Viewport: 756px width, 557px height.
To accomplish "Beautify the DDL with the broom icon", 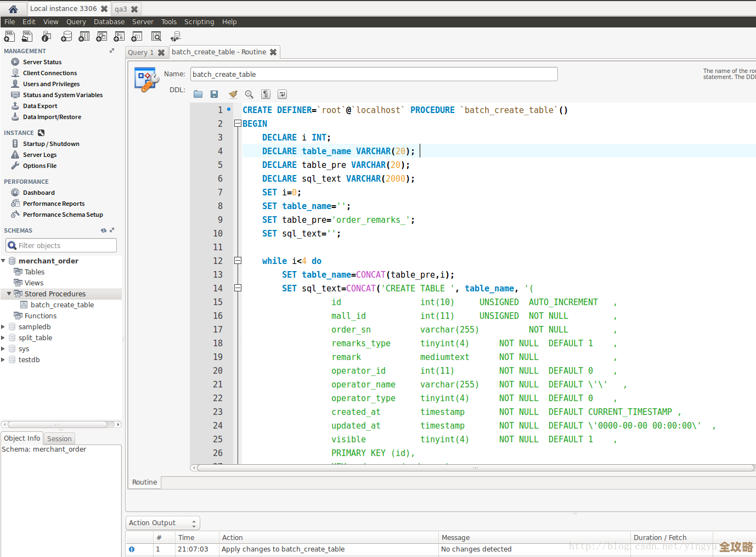I will (233, 94).
